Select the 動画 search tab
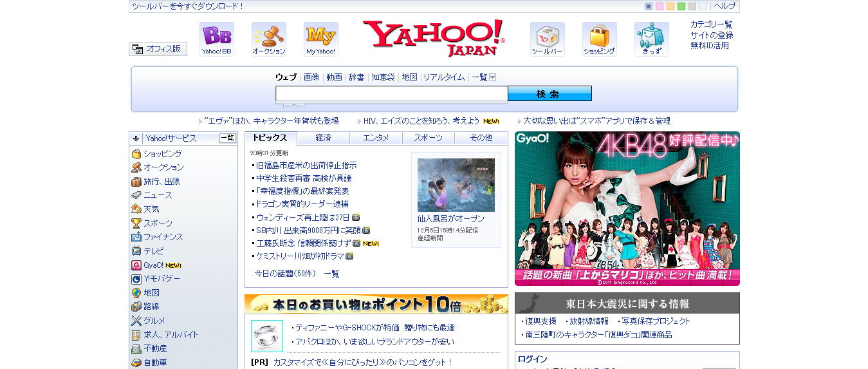The height and width of the screenshot is (369, 868). click(x=334, y=77)
